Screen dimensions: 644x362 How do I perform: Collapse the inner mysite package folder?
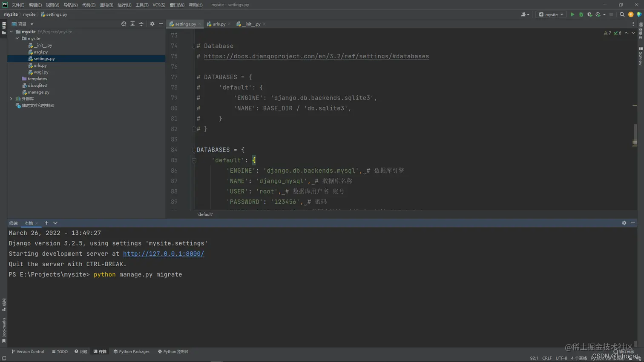pyautogui.click(x=17, y=38)
